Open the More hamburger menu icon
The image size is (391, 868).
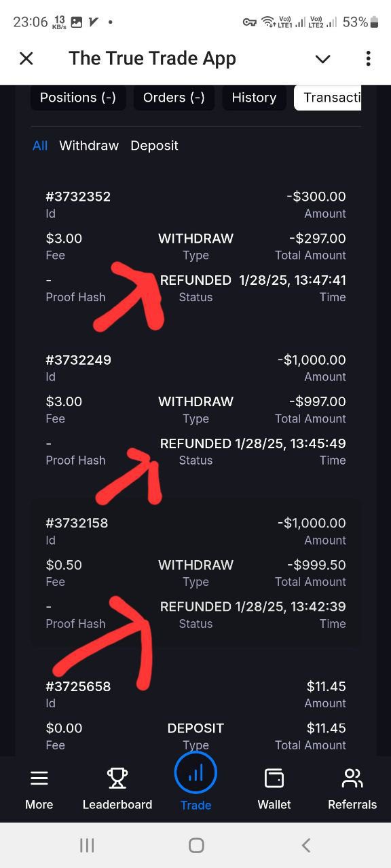(x=39, y=778)
